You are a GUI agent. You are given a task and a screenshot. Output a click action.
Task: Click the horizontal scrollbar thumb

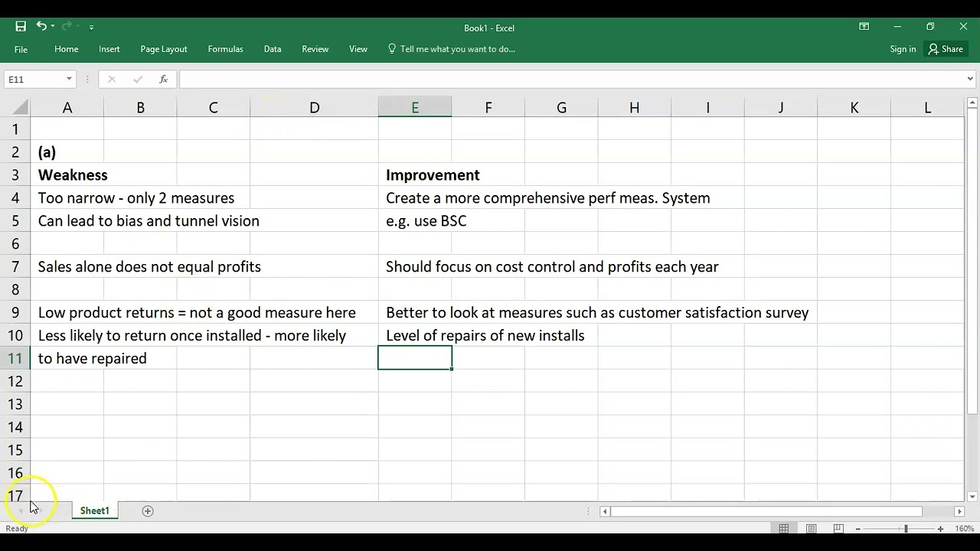[766, 511]
